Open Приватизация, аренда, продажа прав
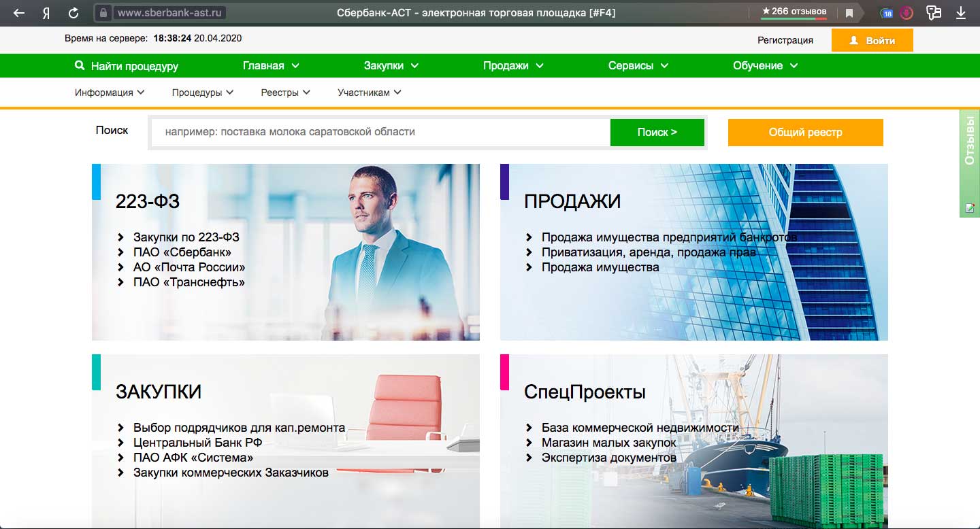This screenshot has width=980, height=529. coord(649,252)
